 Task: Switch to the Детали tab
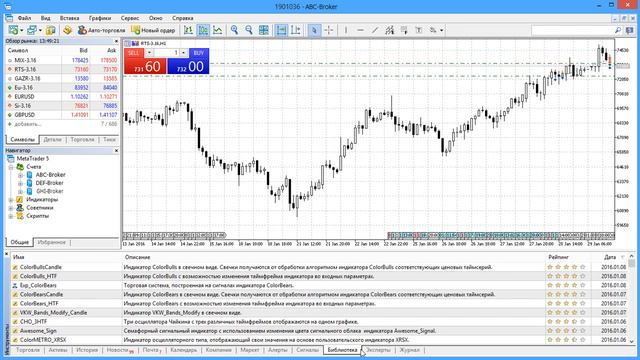(x=52, y=140)
